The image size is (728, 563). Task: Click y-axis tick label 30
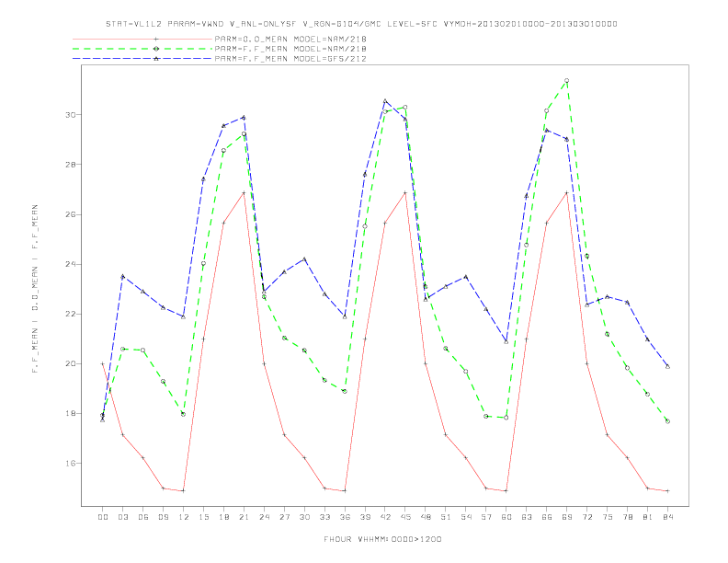coord(70,115)
